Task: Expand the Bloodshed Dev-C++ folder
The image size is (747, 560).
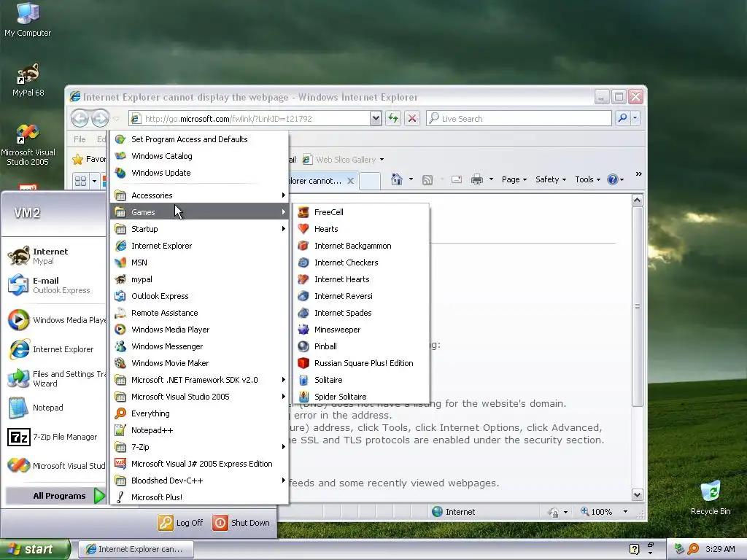Action: point(199,481)
